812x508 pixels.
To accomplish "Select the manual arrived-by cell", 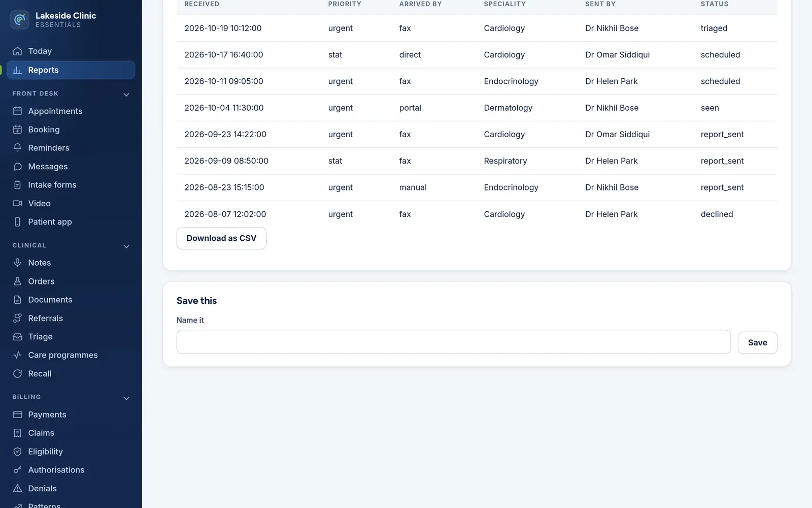I will [413, 187].
